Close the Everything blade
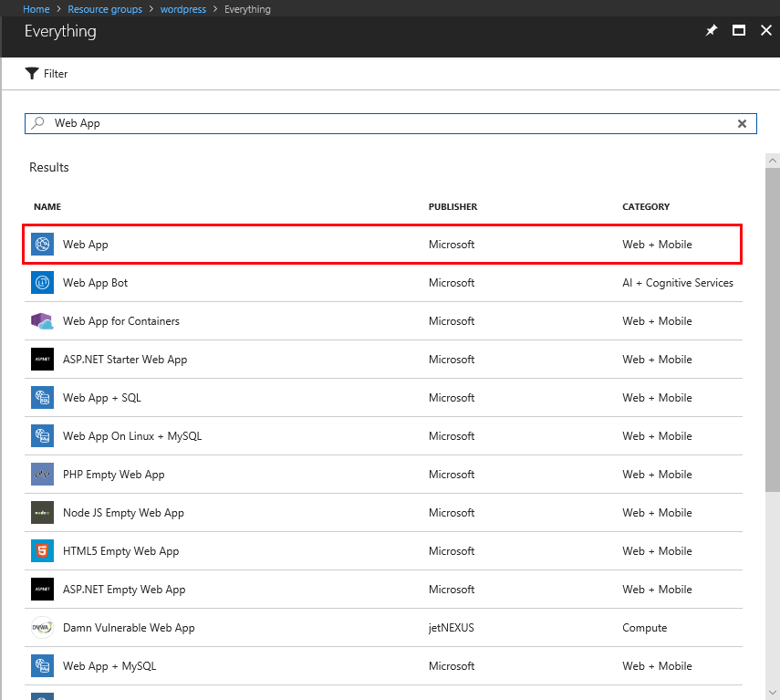Viewport: 780px width, 700px height. click(766, 30)
